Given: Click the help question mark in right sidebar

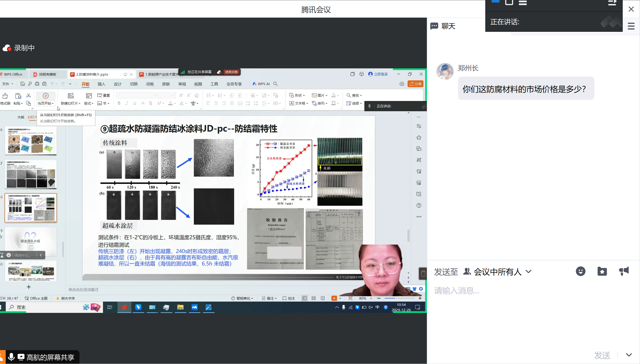Looking at the screenshot, I should (x=419, y=205).
